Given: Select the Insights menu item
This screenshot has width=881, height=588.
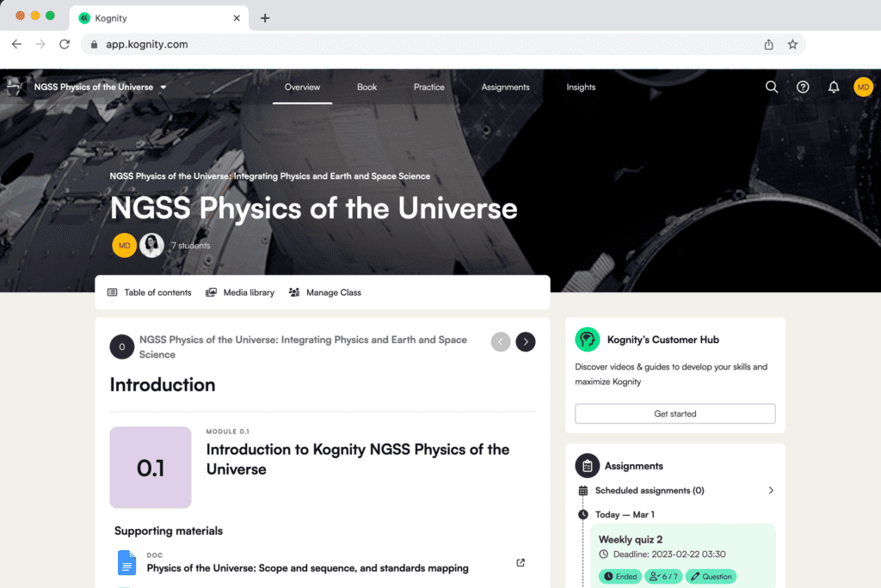Looking at the screenshot, I should click(581, 87).
